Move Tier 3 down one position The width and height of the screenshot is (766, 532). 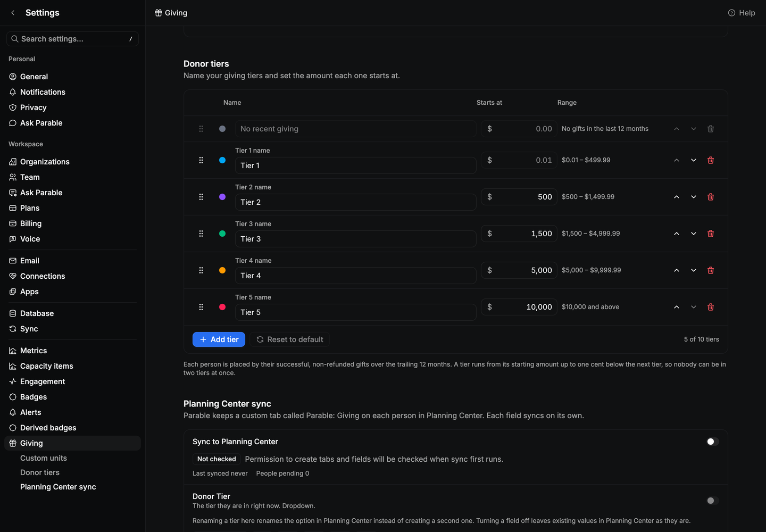(694, 234)
